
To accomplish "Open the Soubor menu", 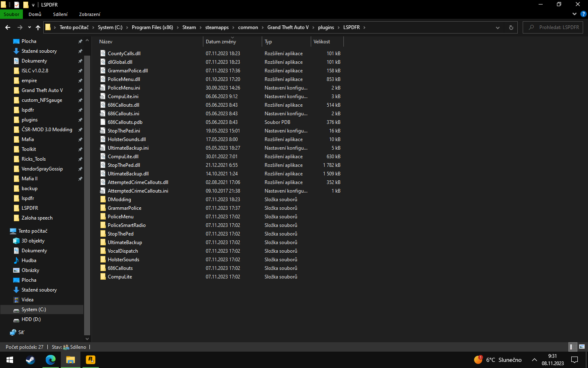I will coord(11,14).
